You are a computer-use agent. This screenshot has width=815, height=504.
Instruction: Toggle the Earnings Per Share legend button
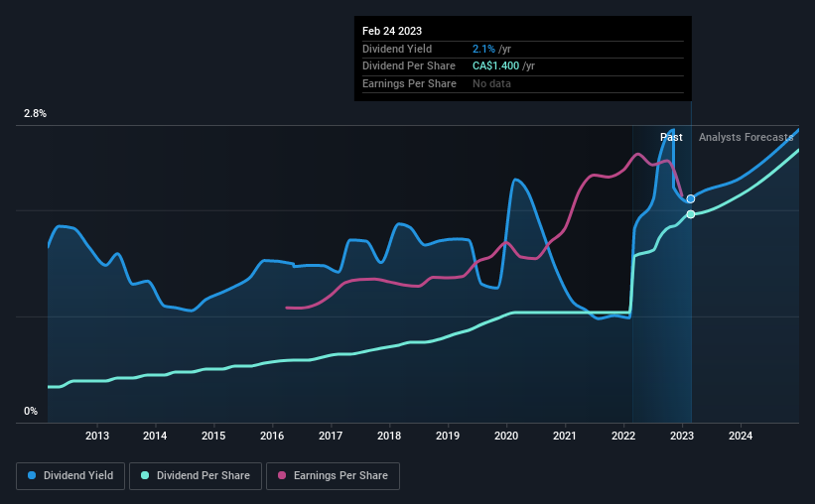[333, 476]
